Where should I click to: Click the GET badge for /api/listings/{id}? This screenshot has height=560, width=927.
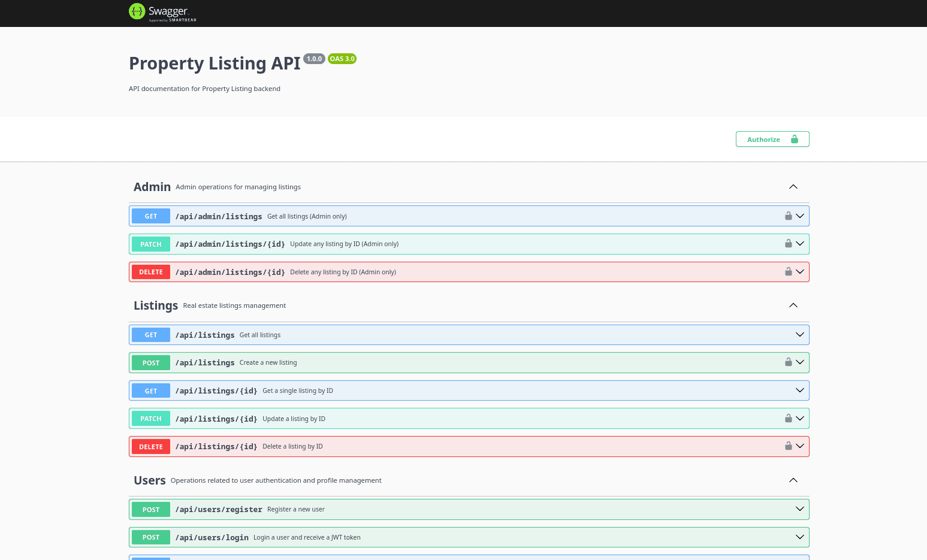click(x=151, y=391)
